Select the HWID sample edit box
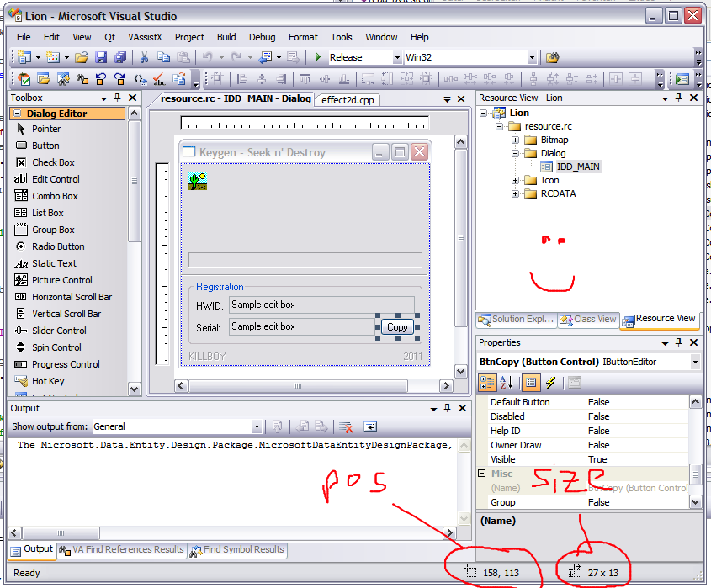The image size is (711, 588). coord(321,305)
